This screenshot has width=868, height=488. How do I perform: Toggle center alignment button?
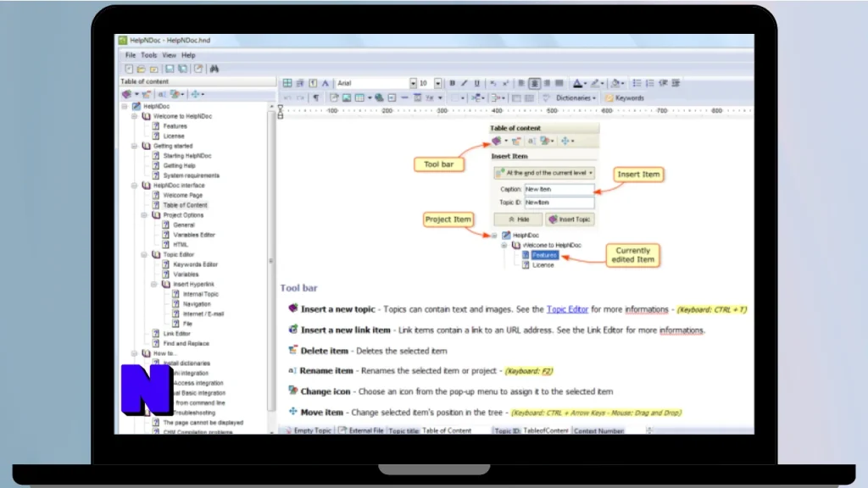click(534, 83)
